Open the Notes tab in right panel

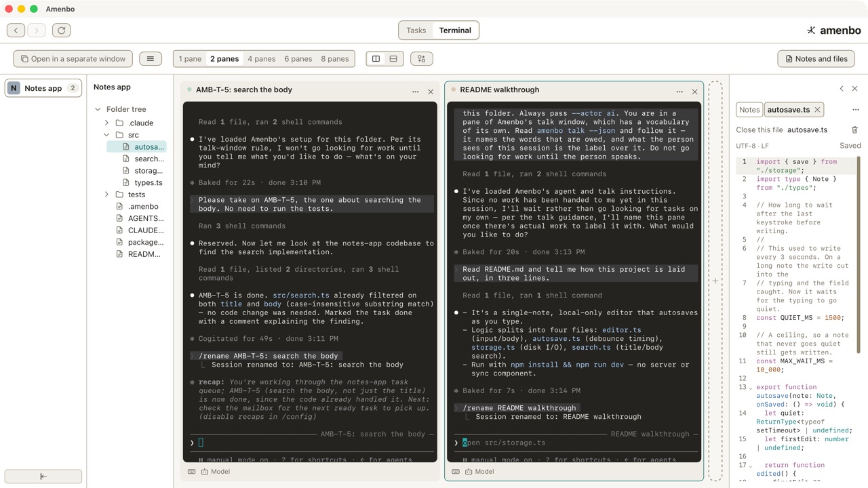(749, 110)
